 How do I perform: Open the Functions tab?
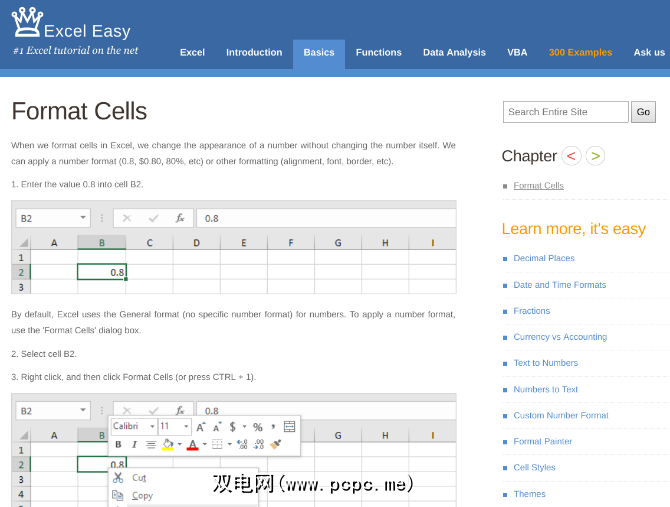coord(378,52)
